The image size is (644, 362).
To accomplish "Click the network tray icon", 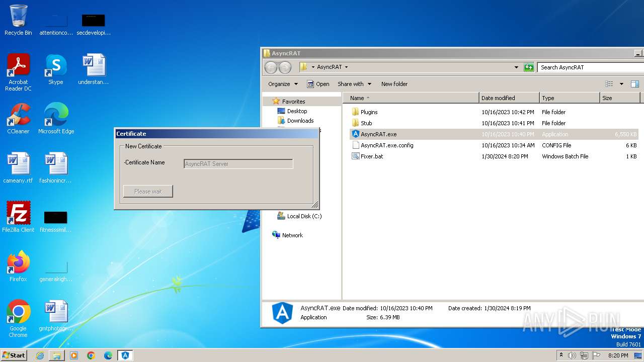I will (584, 355).
